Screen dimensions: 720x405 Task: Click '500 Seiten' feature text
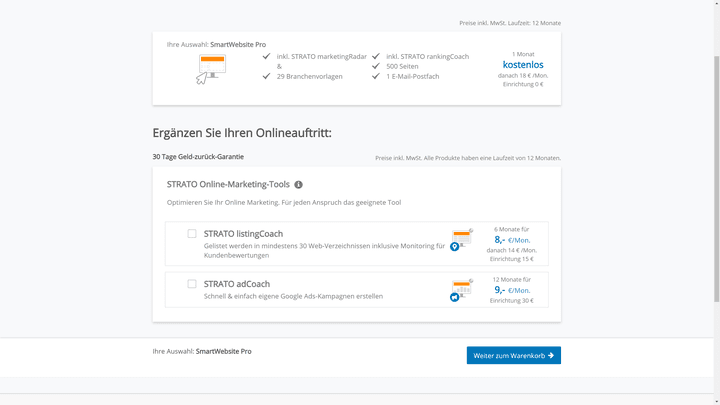402,66
